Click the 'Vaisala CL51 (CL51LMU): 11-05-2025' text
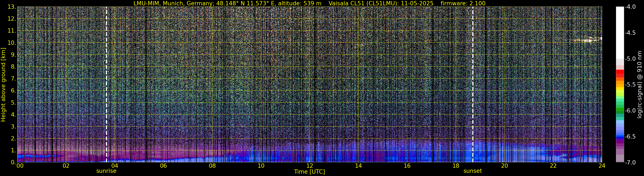The height and width of the screenshot is (176, 644). (381, 3)
